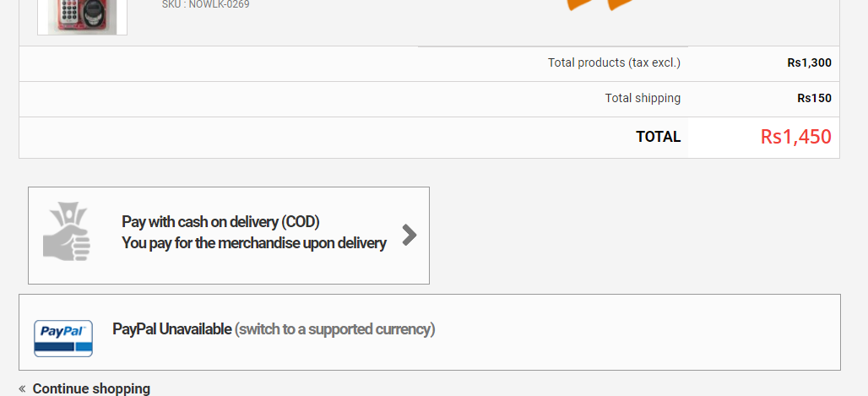Click the PayPal logo icon
The image size is (868, 396).
(63, 338)
